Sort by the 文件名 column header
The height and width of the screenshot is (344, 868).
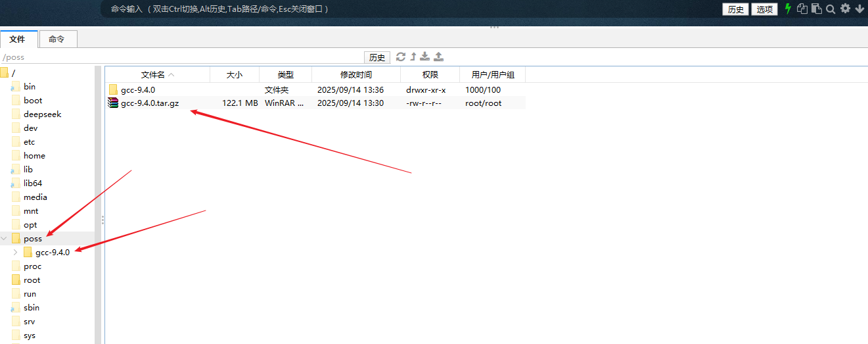pos(158,75)
